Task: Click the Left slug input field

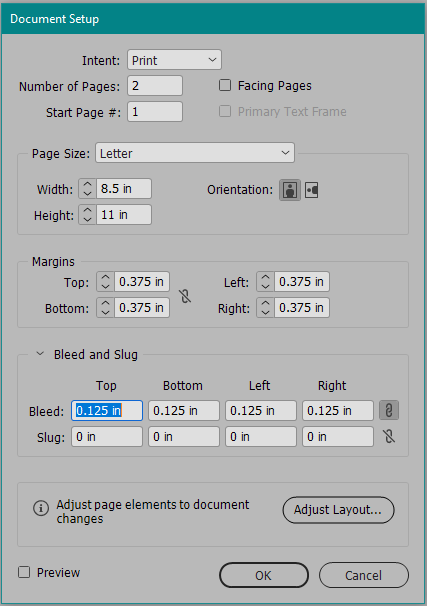Action: 261,437
